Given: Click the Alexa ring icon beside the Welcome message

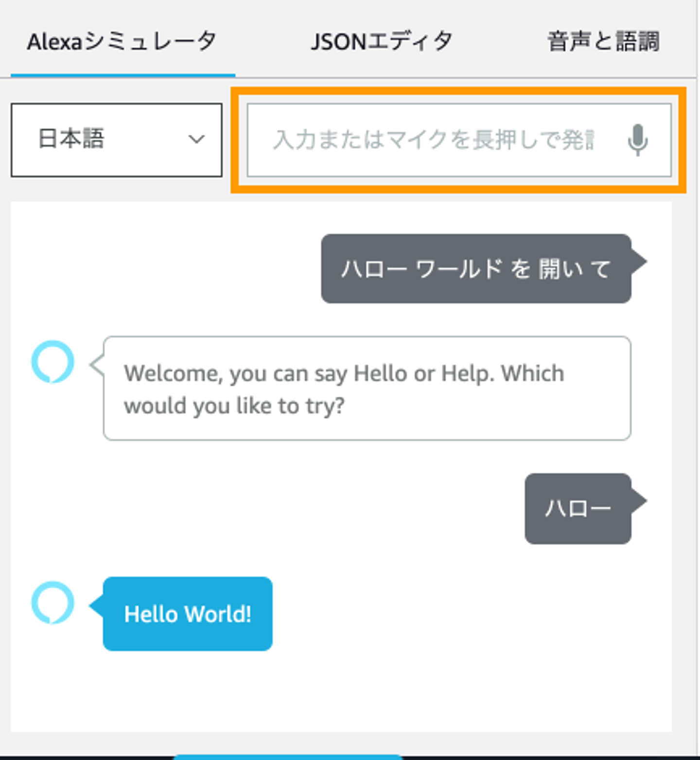Looking at the screenshot, I should click(x=52, y=362).
